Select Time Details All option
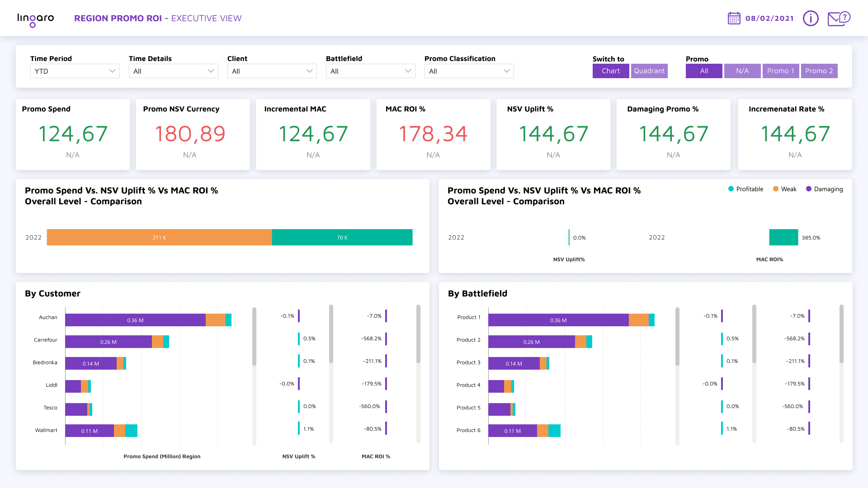Image resolution: width=868 pixels, height=488 pixels. tap(172, 71)
